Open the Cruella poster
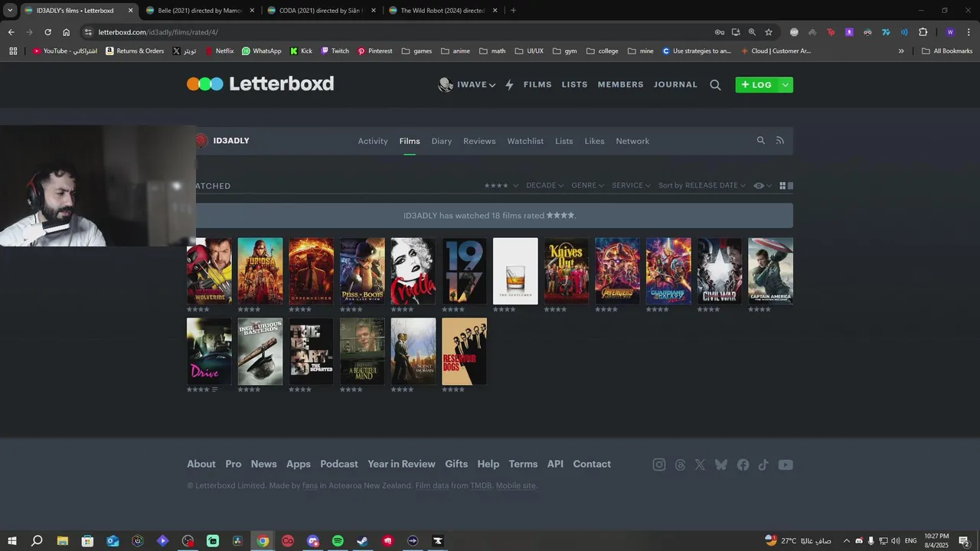The image size is (980, 551). point(413,271)
